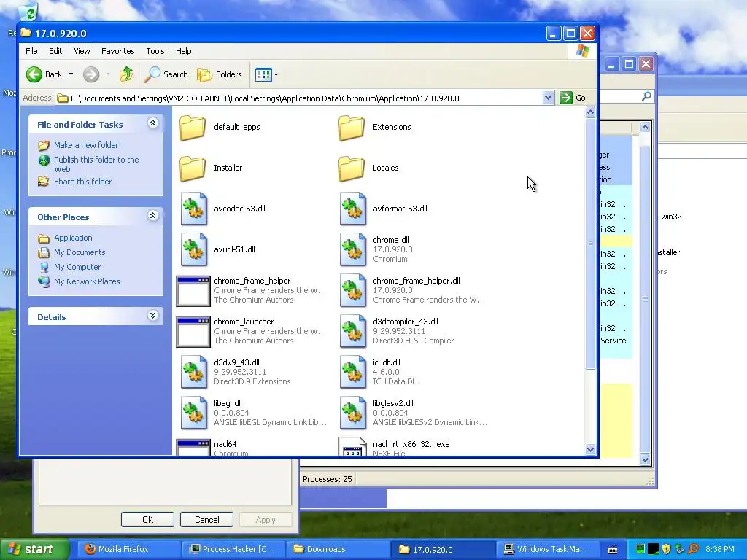Open the Search pane from the toolbar
747x560 pixels.
166,74
